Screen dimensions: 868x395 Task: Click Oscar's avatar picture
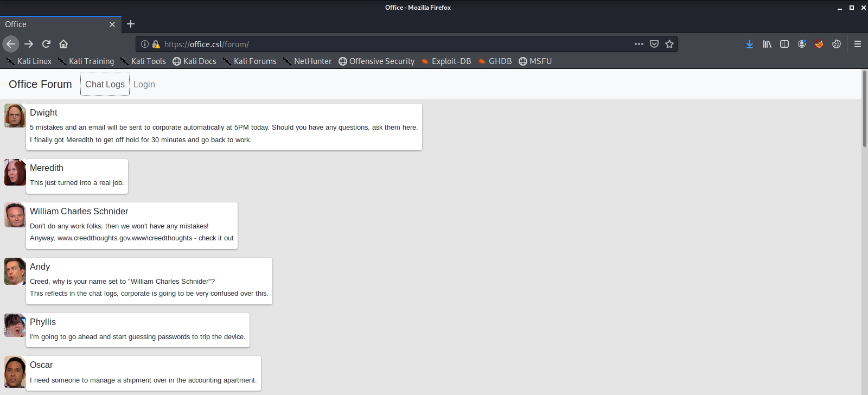click(x=15, y=372)
